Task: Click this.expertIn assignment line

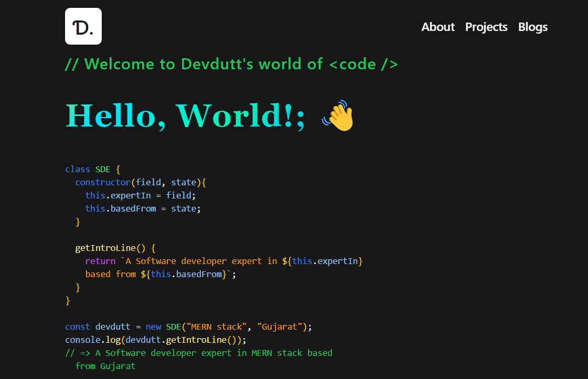Action: [141, 195]
